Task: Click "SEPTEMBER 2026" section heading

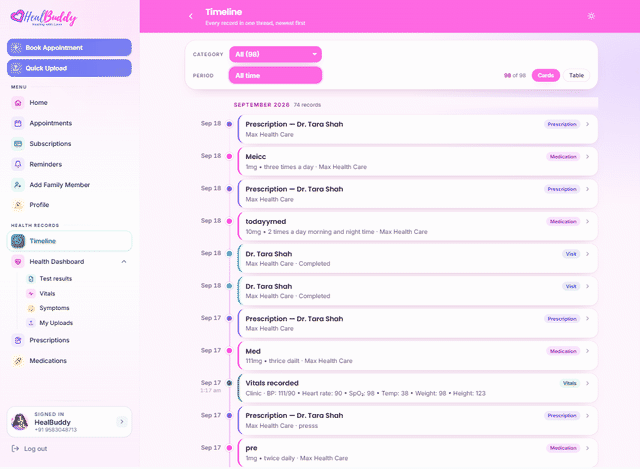Action: pos(262,105)
